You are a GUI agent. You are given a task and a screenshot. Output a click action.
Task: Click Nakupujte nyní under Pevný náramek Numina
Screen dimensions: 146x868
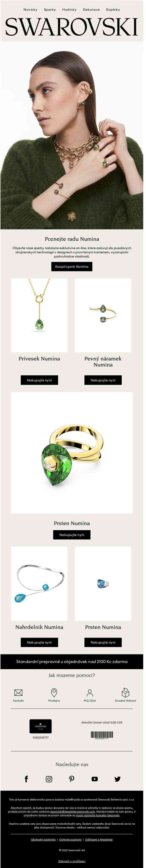103,380
